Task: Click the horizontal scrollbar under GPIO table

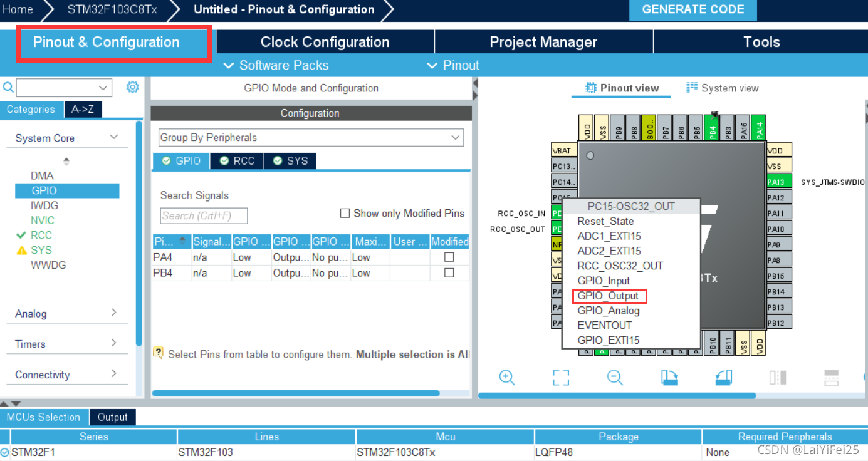Action: [296, 393]
